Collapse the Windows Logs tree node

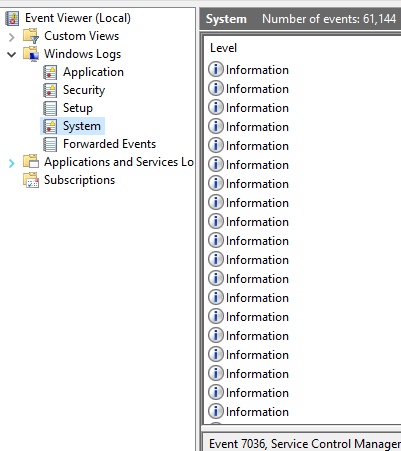(12, 54)
